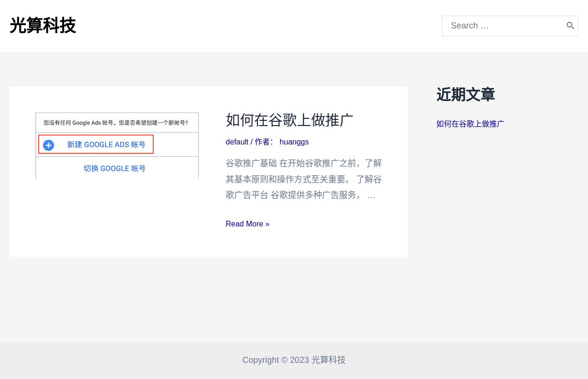588x379 pixels.
Task: Submit an empty search with the magnifier
Action: click(x=570, y=26)
